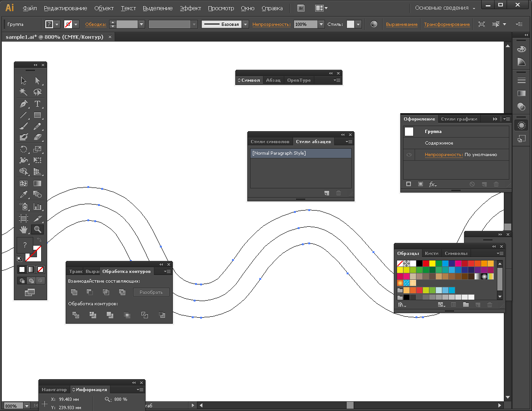Select the Scale tool
Screen dimensions: 532x411
click(x=37, y=149)
